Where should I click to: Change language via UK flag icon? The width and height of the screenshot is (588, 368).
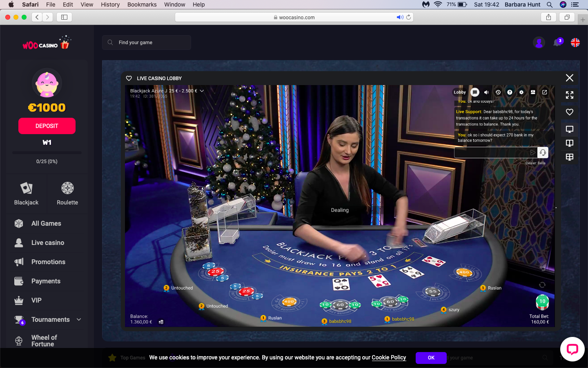(575, 42)
